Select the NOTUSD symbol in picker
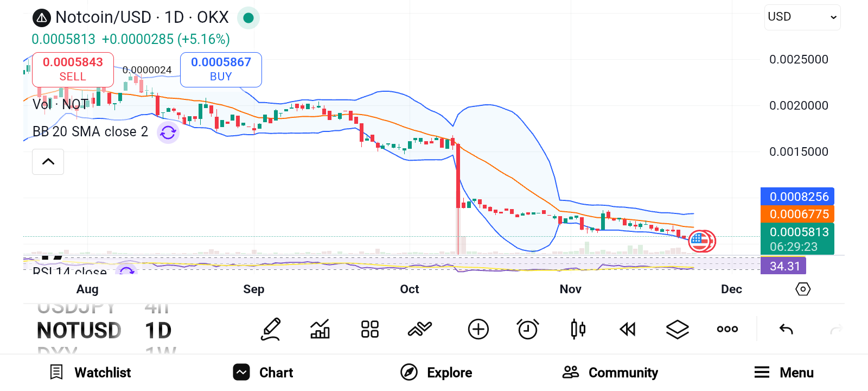The width and height of the screenshot is (868, 391). pyautogui.click(x=79, y=331)
